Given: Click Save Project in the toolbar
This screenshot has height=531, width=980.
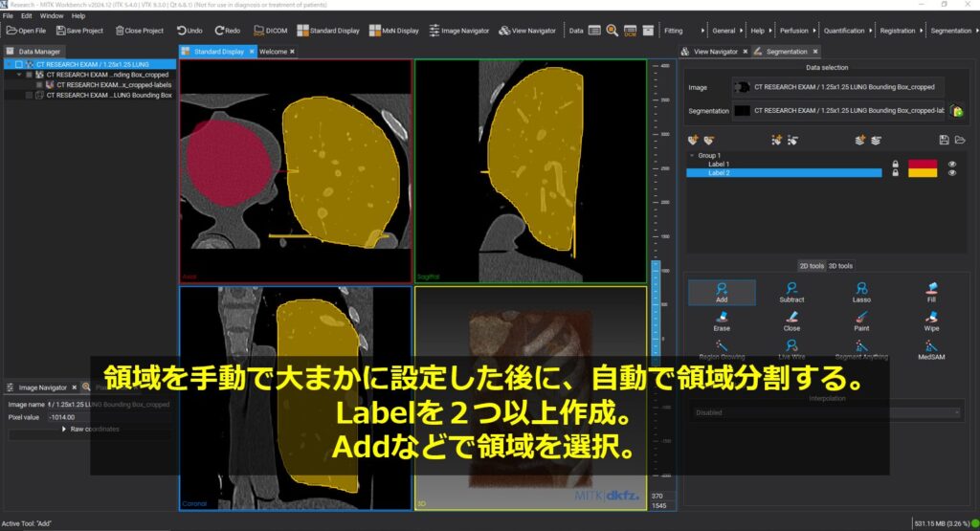Looking at the screenshot, I should coord(78,30).
